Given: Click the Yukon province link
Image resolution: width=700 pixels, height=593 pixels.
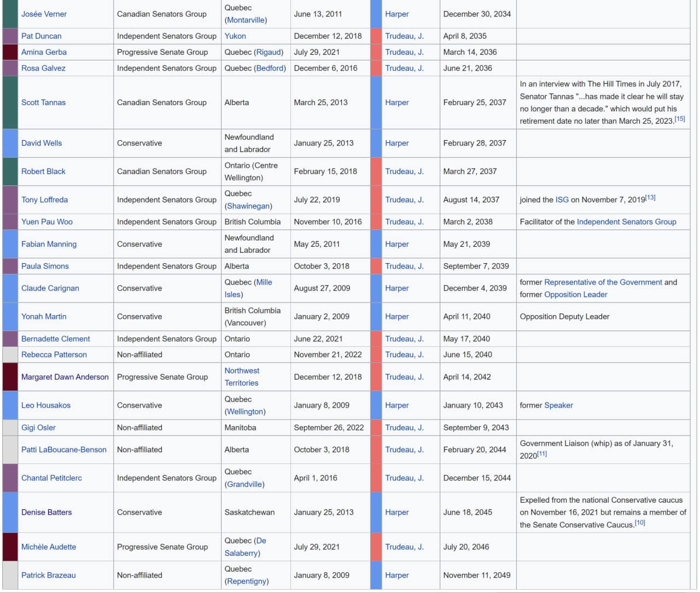Looking at the screenshot, I should 235,36.
